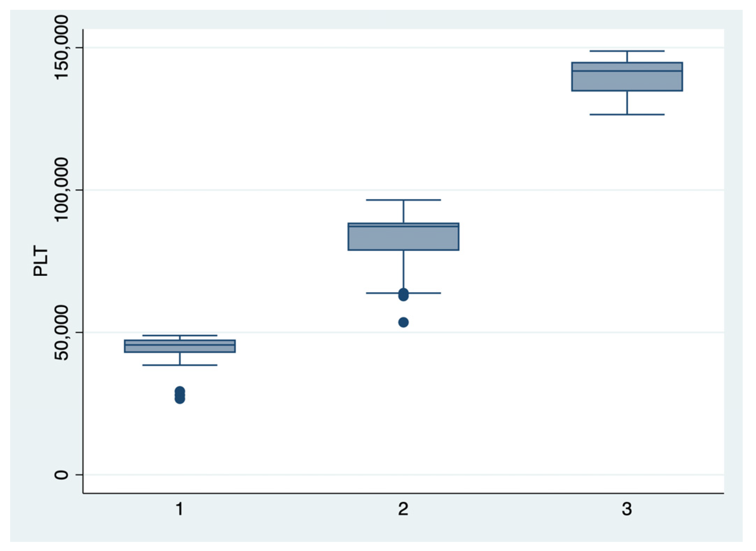Click the box for group 3
The width and height of the screenshot is (756, 551).
tap(627, 77)
